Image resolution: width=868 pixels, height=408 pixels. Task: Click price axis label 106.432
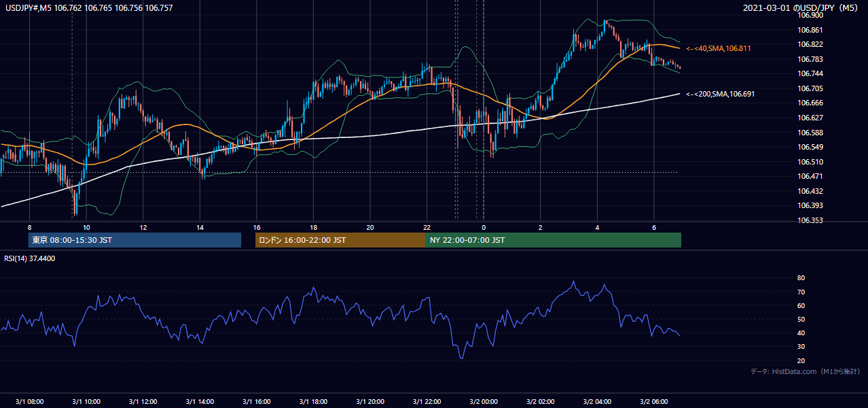pos(811,191)
